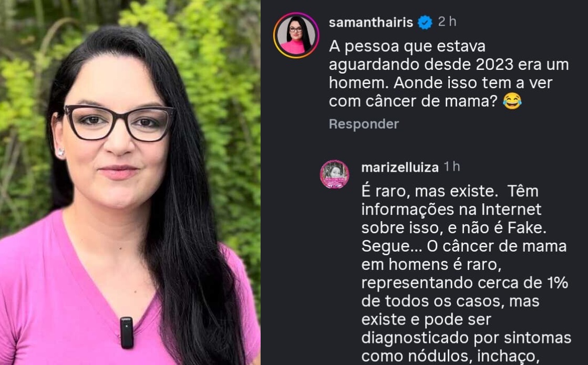588x365 pixels.
Task: Click Responder under samanthairis comment
Action: pos(364,124)
